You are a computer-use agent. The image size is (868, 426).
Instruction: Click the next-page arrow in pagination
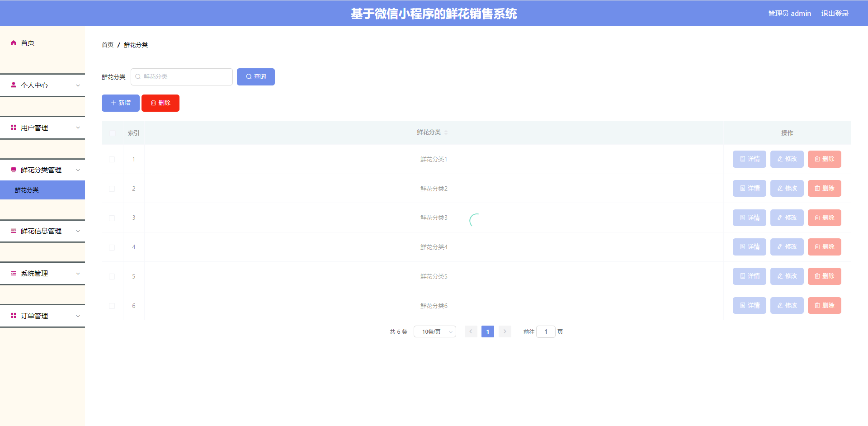pyautogui.click(x=505, y=331)
